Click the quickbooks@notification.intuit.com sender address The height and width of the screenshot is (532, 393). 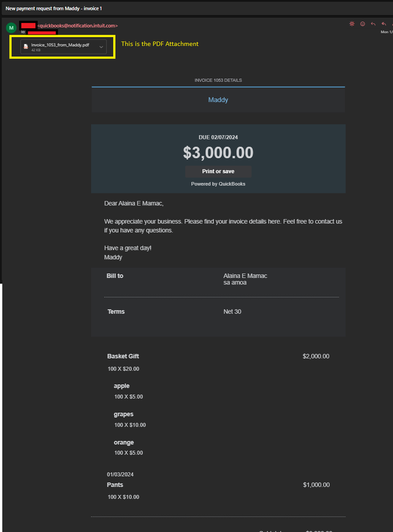(78, 26)
